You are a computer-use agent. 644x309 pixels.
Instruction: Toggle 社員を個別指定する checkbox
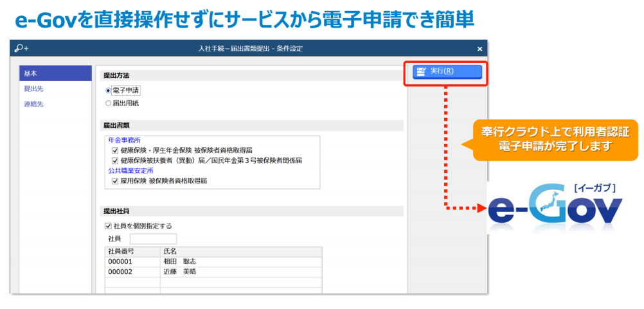click(109, 225)
